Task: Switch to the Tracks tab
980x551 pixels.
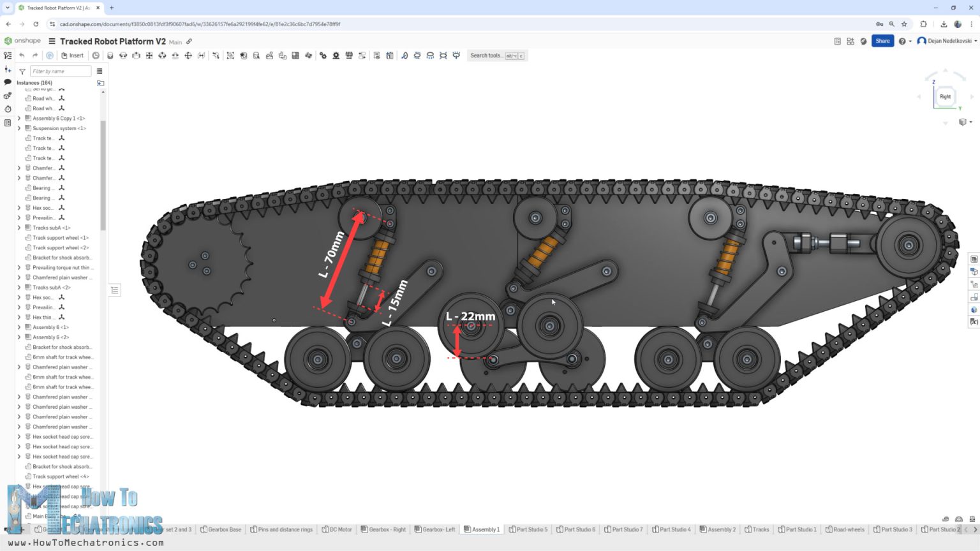Action: (x=757, y=529)
